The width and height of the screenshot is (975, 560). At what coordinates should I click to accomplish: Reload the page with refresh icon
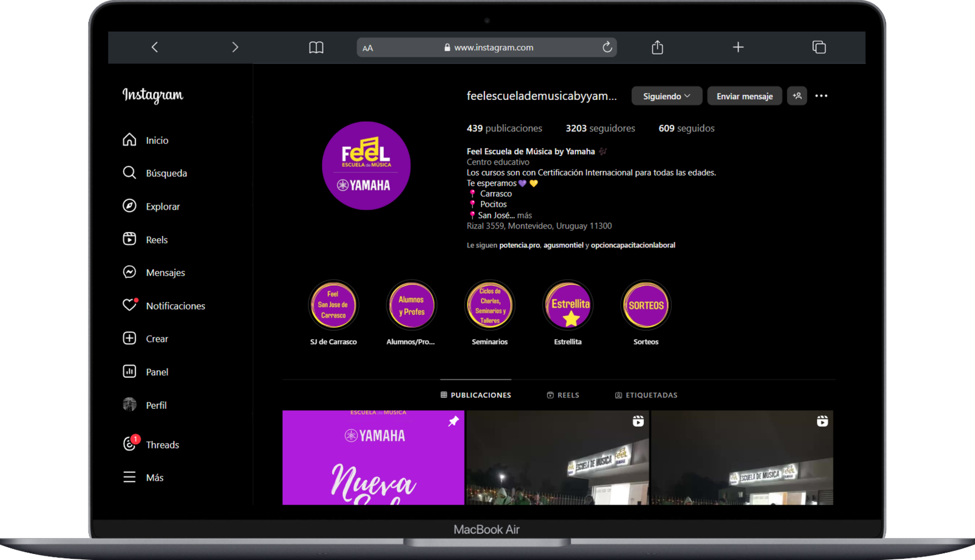(x=607, y=47)
